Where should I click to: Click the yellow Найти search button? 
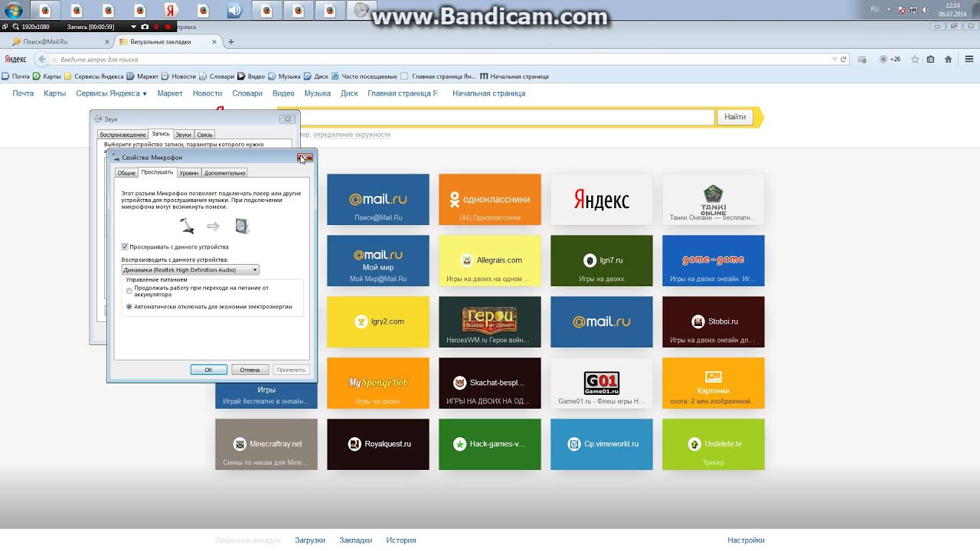pyautogui.click(x=735, y=117)
